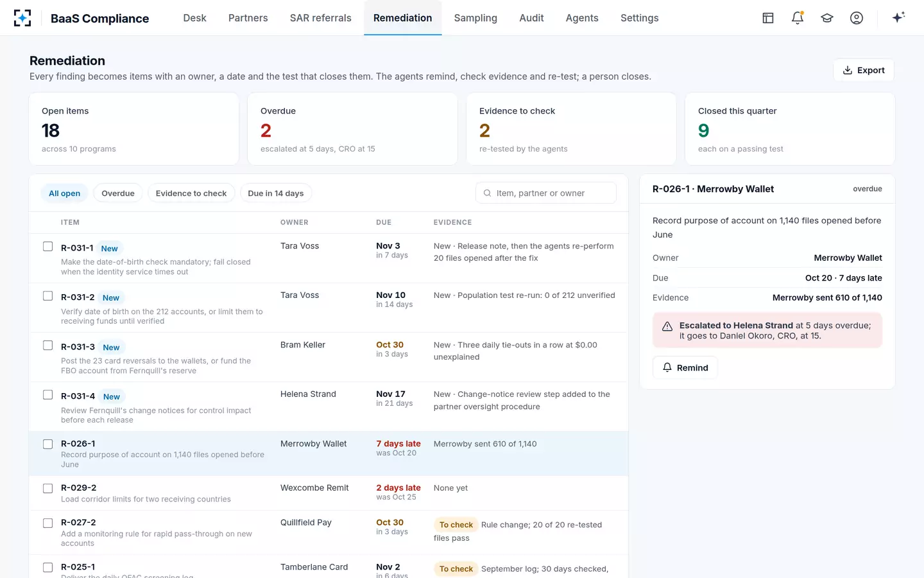Open the Audit tab
924x578 pixels.
tap(531, 18)
